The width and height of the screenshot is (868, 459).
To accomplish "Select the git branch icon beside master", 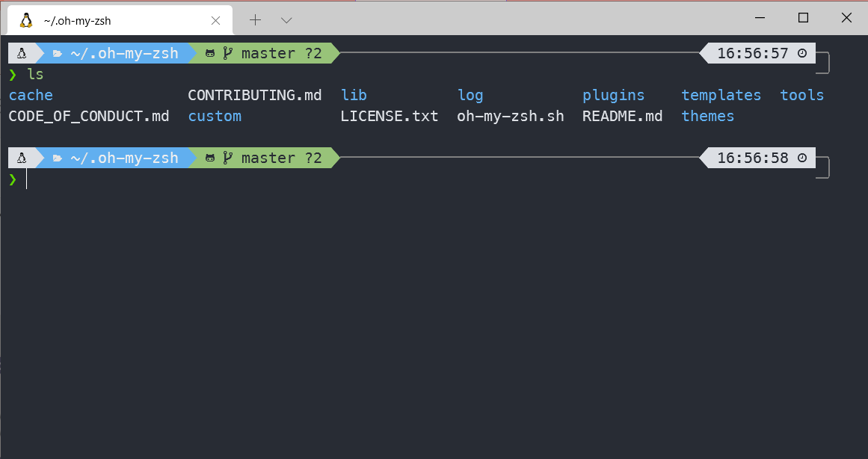I will tap(227, 52).
